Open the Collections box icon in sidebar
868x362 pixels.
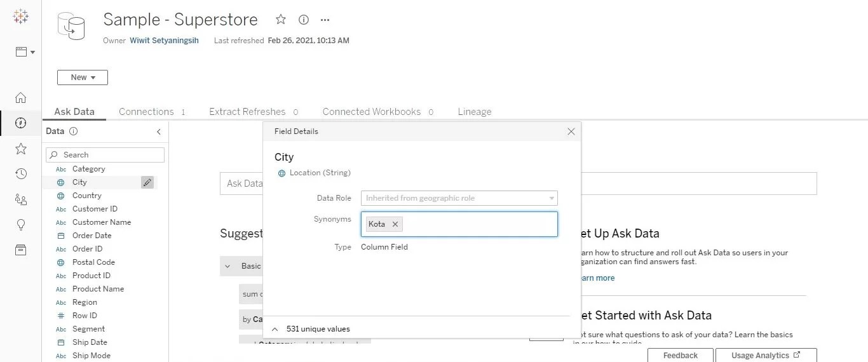click(21, 250)
